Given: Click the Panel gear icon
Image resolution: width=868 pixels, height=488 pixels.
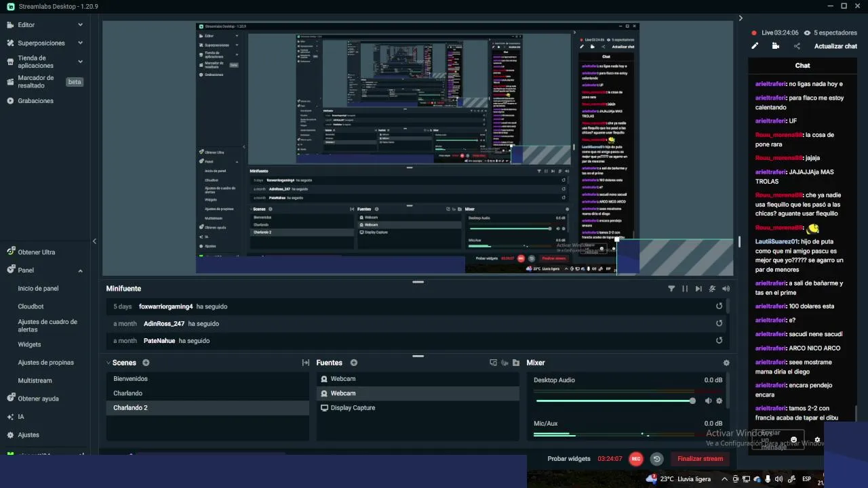Looking at the screenshot, I should pos(11,270).
